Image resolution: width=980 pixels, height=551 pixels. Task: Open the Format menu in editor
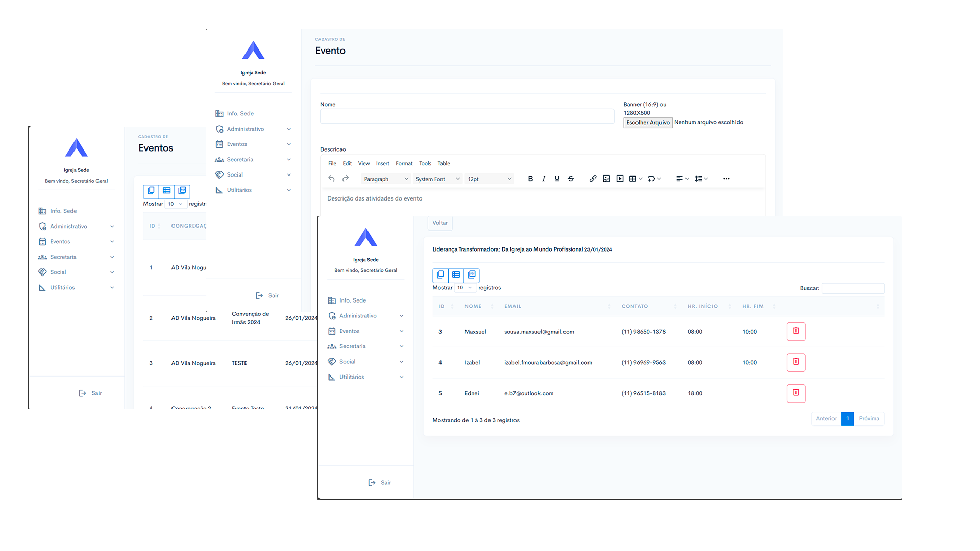[x=404, y=164]
